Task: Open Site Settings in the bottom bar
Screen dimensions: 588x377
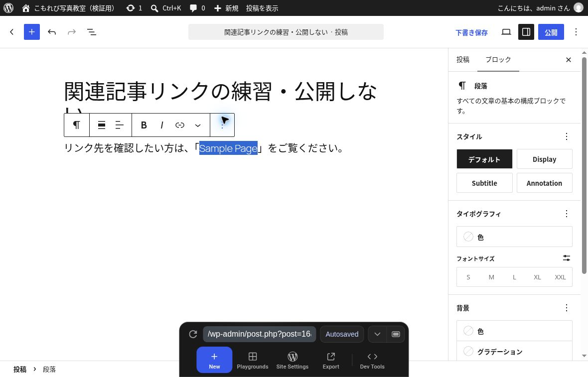Action: (x=293, y=360)
